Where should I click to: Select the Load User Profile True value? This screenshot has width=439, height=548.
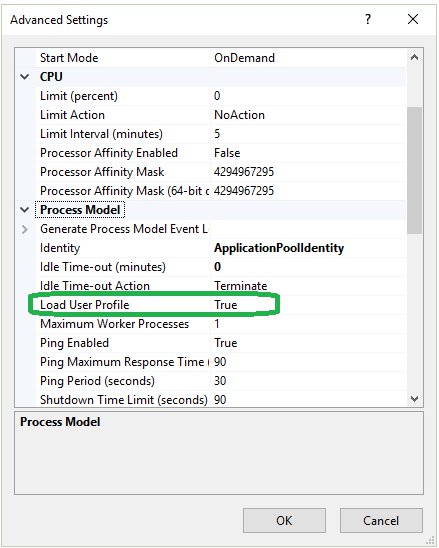click(x=226, y=305)
